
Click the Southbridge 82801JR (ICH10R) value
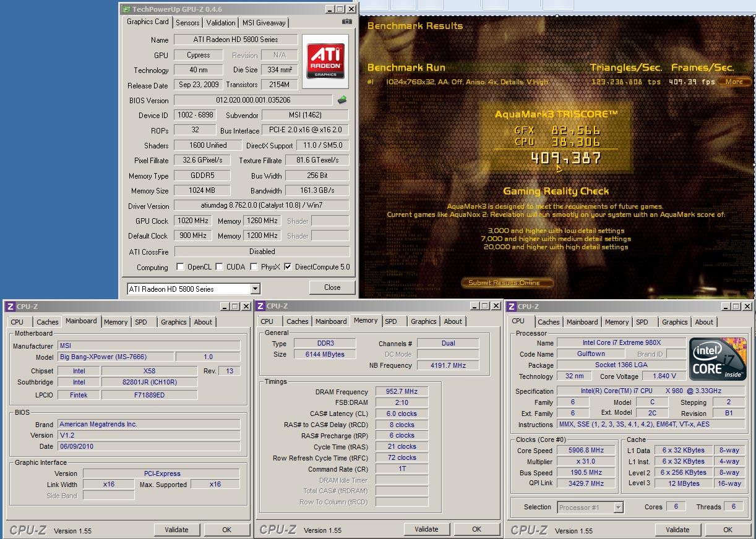pyautogui.click(x=149, y=383)
